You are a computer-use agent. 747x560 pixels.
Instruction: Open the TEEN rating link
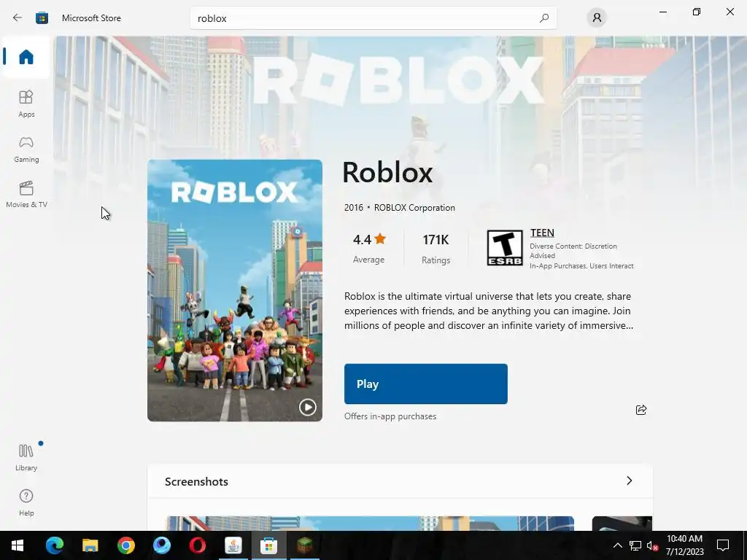click(542, 233)
